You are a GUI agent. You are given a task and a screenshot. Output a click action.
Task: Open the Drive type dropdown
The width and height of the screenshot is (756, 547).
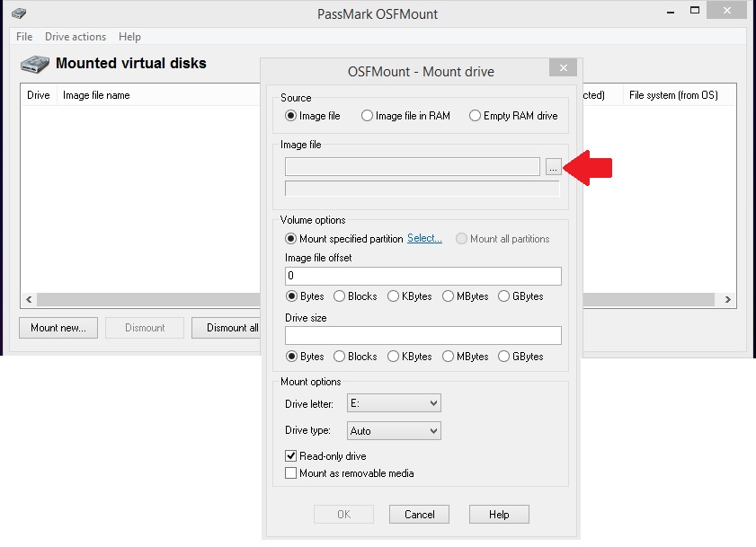(394, 430)
